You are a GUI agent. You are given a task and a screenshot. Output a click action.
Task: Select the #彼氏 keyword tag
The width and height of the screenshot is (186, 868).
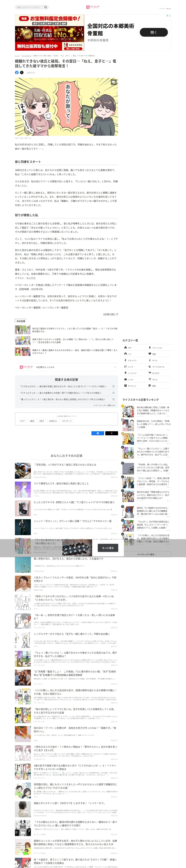pyautogui.click(x=32, y=421)
